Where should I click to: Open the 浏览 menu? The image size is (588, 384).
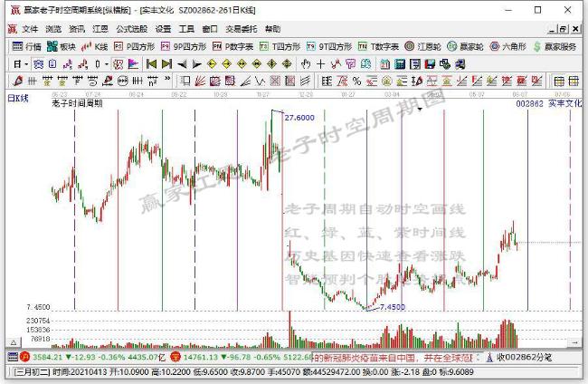(53, 29)
